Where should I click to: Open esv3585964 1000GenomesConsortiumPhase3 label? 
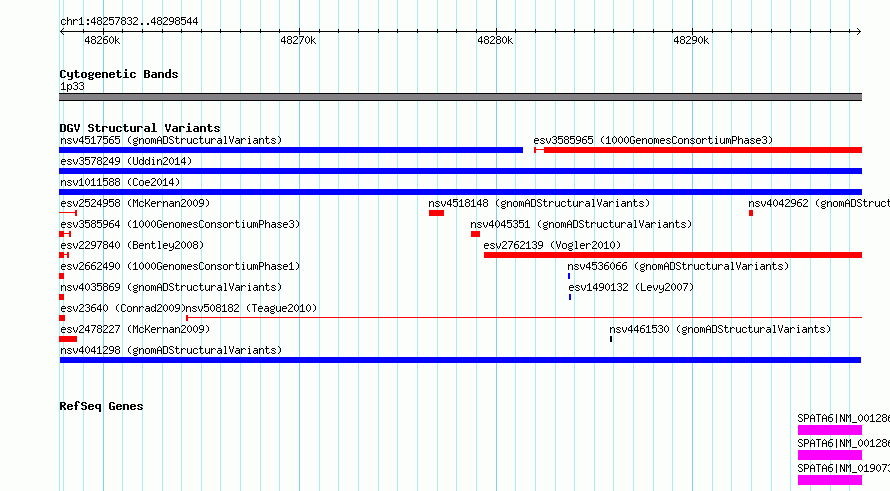coord(180,224)
